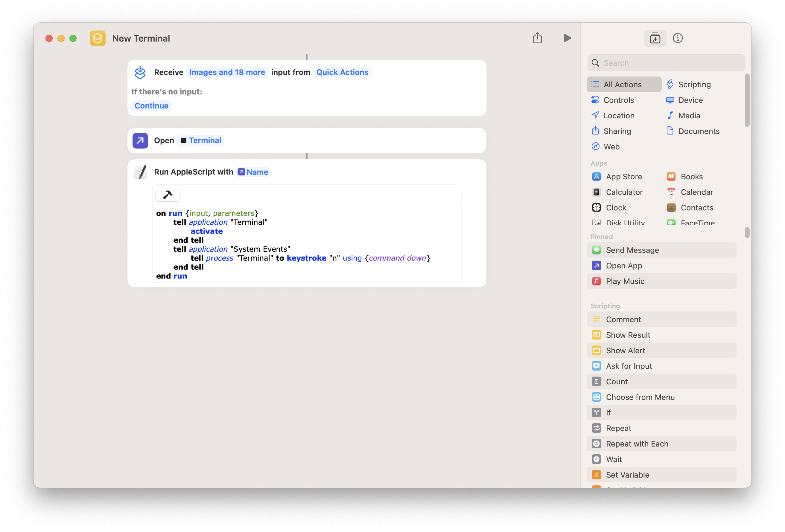785x532 pixels.
Task: Run the shortcut with play button
Action: pos(567,38)
